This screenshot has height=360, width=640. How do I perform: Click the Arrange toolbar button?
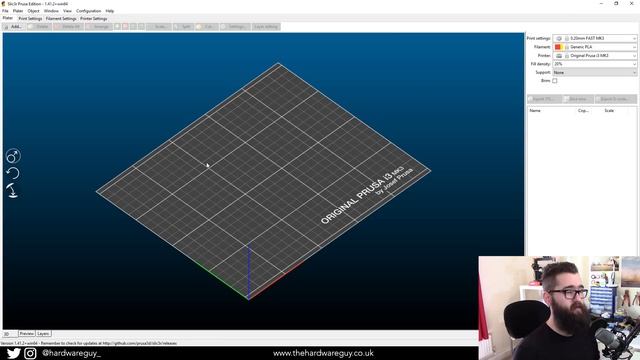click(99, 27)
